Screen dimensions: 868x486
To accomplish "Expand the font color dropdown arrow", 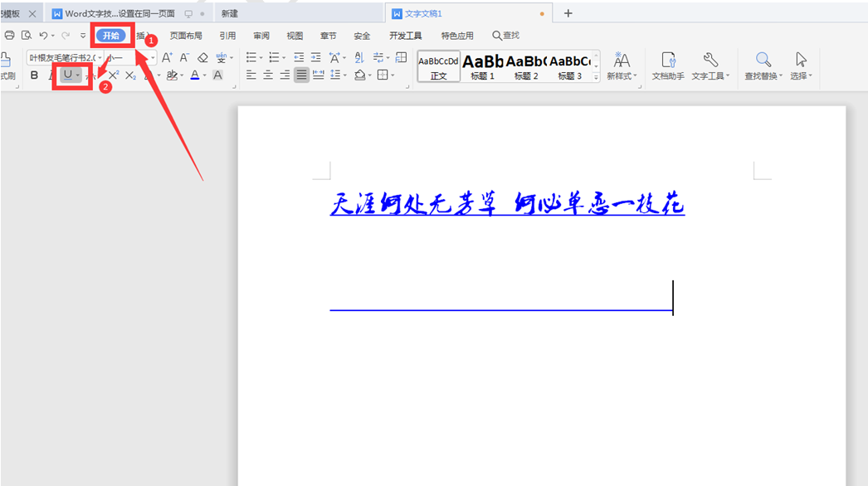I will click(x=203, y=75).
